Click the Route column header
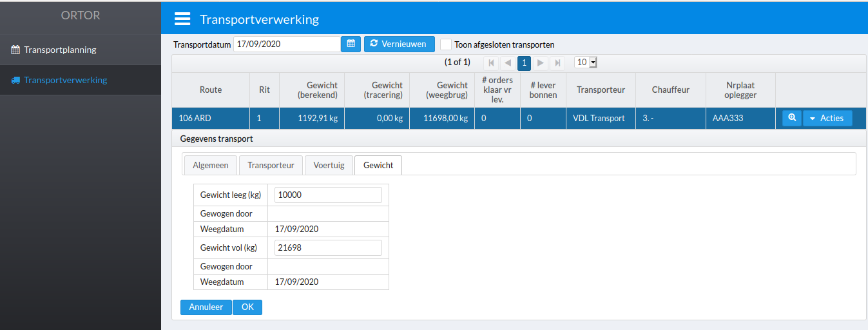 click(x=211, y=90)
